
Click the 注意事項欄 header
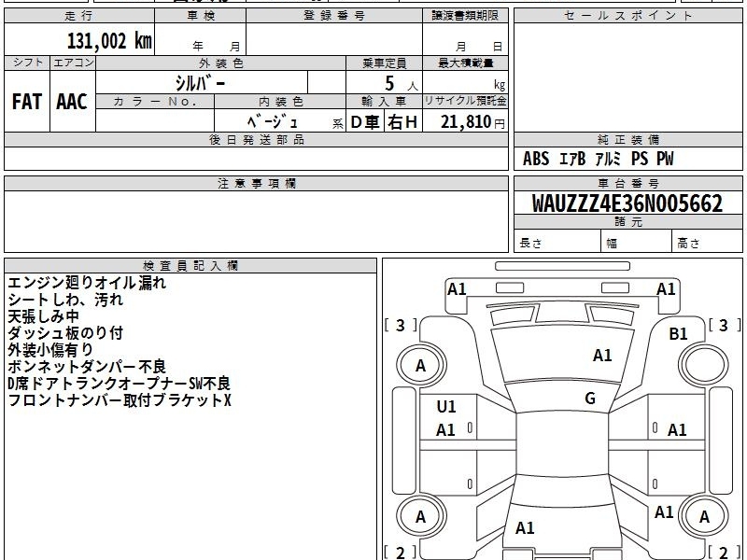(256, 183)
